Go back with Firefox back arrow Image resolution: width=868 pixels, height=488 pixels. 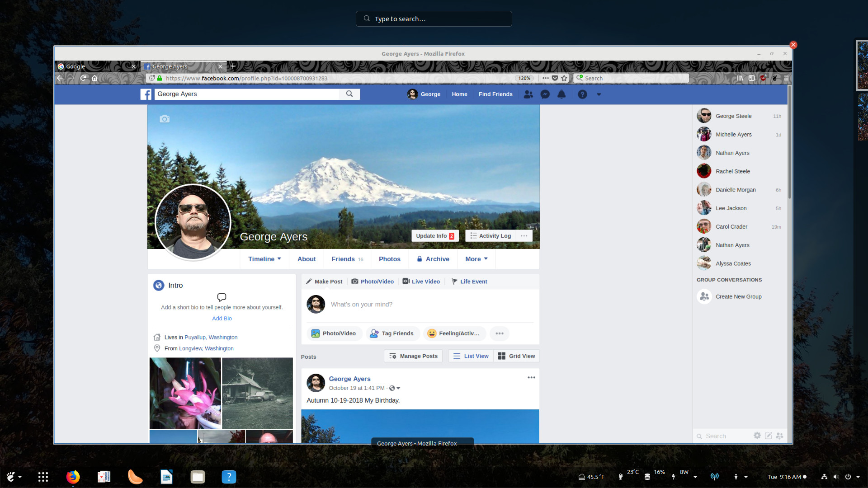pyautogui.click(x=60, y=78)
